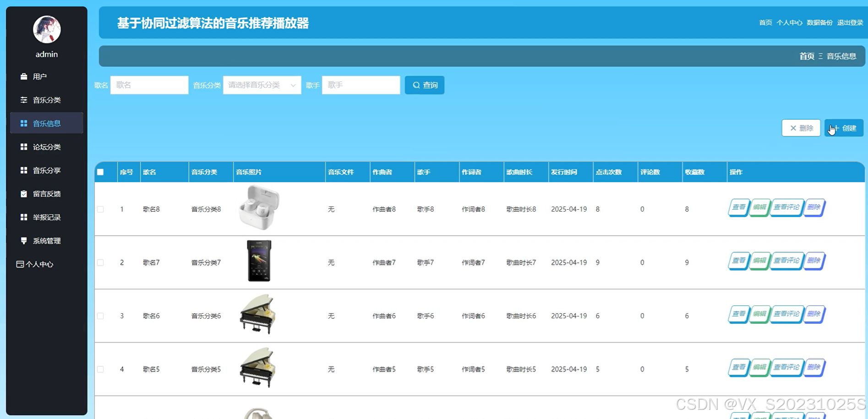Click 查看评论 button for 歌名6
868x419 pixels.
coord(786,314)
